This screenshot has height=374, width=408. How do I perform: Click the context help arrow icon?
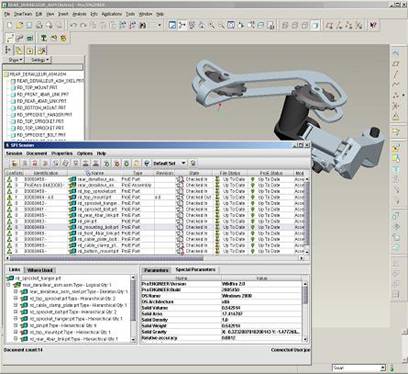pyautogui.click(x=373, y=25)
